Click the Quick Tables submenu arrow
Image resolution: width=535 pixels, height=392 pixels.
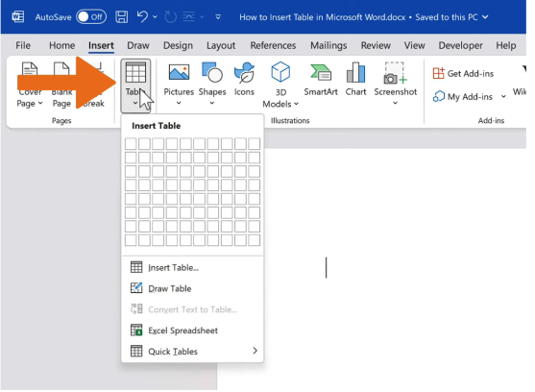point(255,351)
